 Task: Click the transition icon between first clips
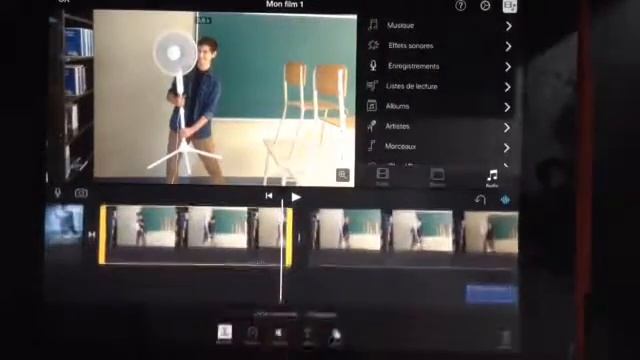click(92, 235)
